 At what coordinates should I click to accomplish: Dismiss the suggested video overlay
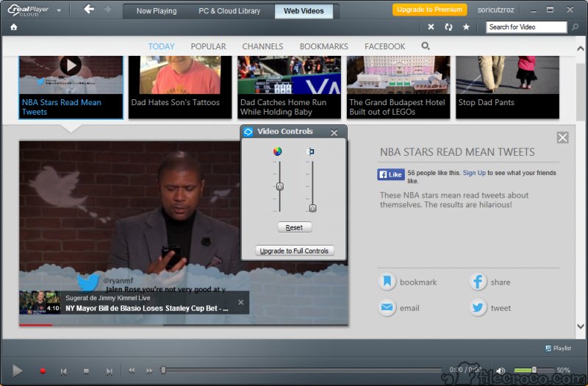tap(241, 302)
